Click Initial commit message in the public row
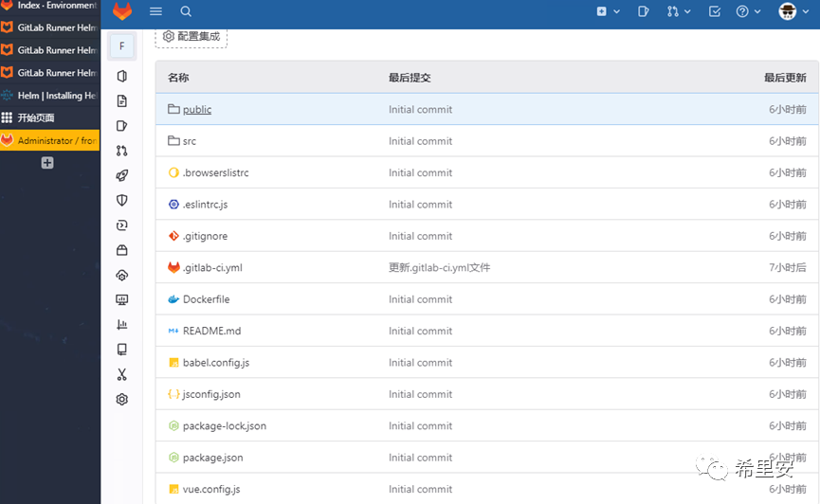This screenshot has width=820, height=504. tap(421, 109)
